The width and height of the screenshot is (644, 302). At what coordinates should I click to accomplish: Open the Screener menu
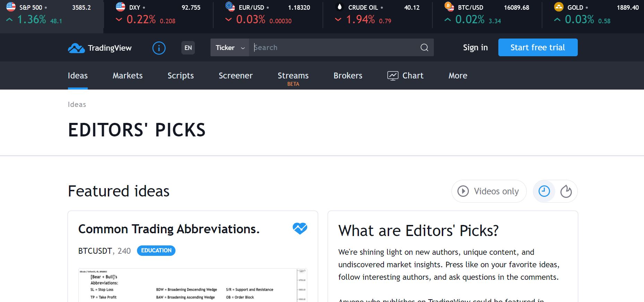click(x=236, y=76)
